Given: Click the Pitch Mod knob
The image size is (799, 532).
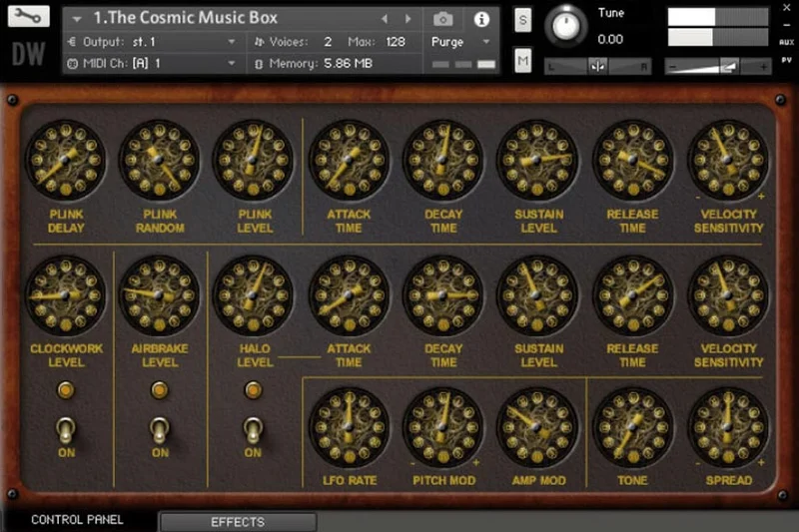Looking at the screenshot, I should (x=442, y=427).
